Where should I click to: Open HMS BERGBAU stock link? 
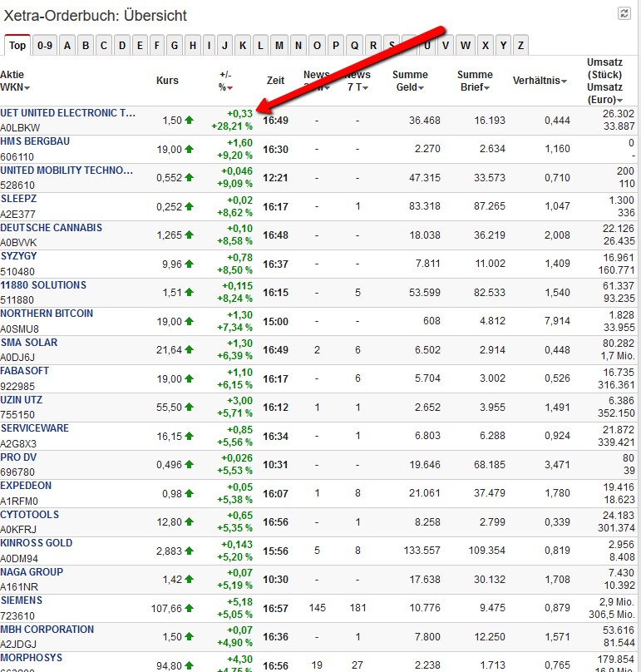(x=35, y=141)
